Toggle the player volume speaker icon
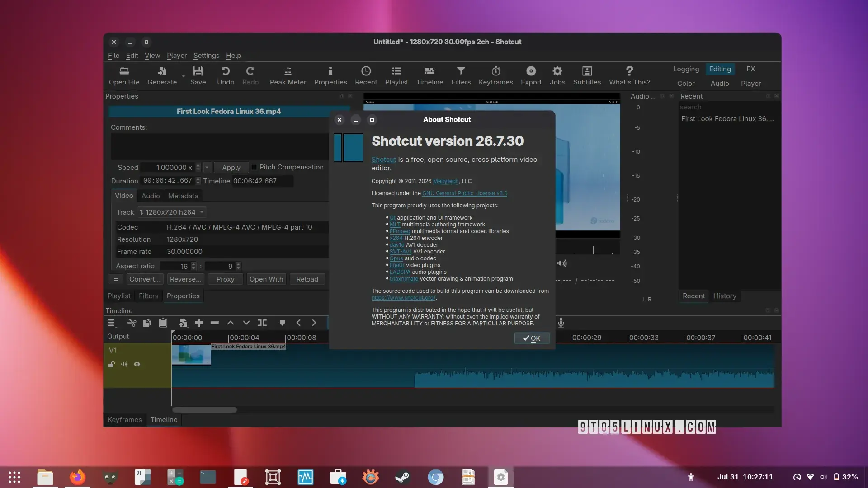Image resolution: width=868 pixels, height=488 pixels. pos(562,263)
